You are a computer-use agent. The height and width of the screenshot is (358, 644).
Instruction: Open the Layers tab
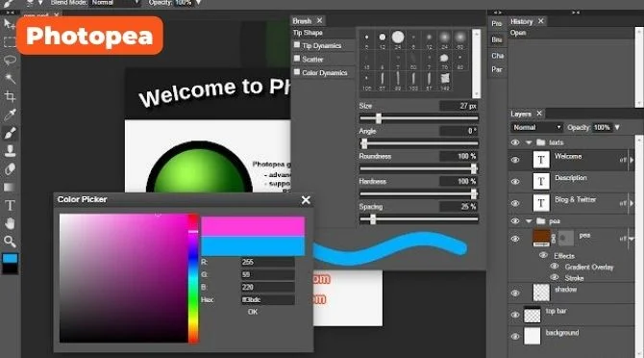tap(521, 114)
